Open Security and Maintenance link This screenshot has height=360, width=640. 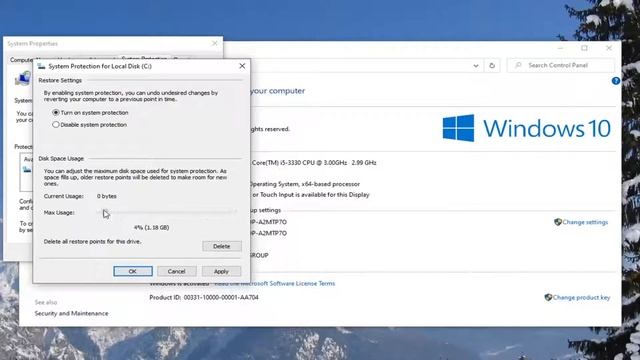71,313
